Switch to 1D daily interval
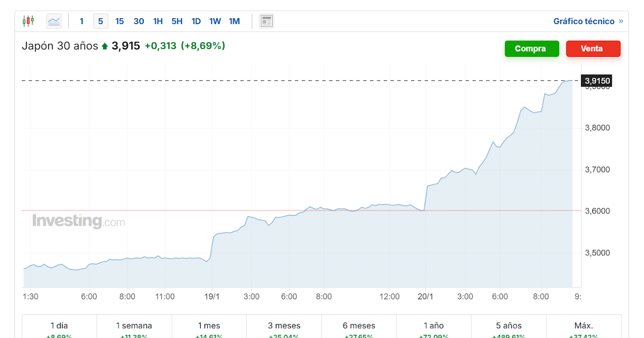This screenshot has height=338, width=644. coord(196,21)
